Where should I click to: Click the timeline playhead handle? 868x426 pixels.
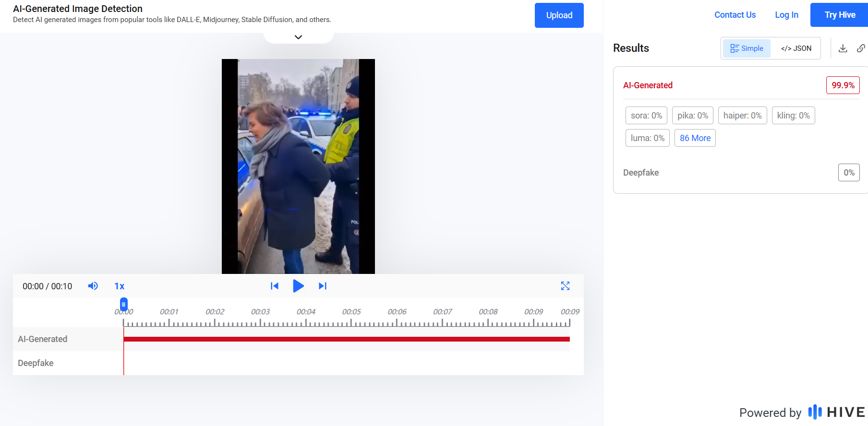click(x=124, y=304)
